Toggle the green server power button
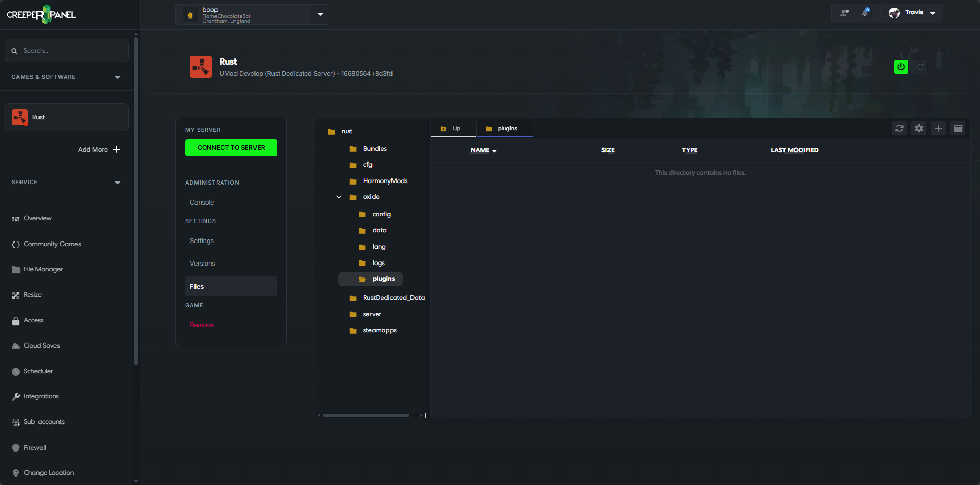980x485 pixels. click(x=900, y=67)
